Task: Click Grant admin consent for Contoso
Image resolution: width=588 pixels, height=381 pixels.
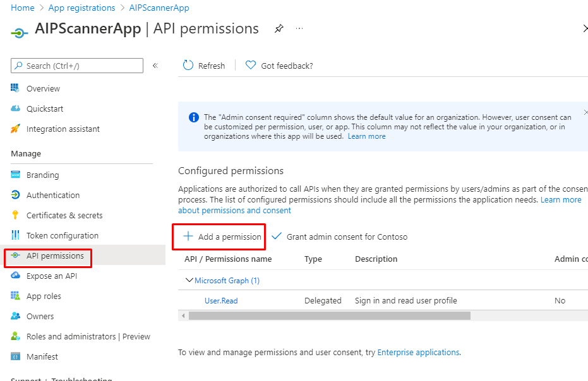Action: (x=340, y=237)
